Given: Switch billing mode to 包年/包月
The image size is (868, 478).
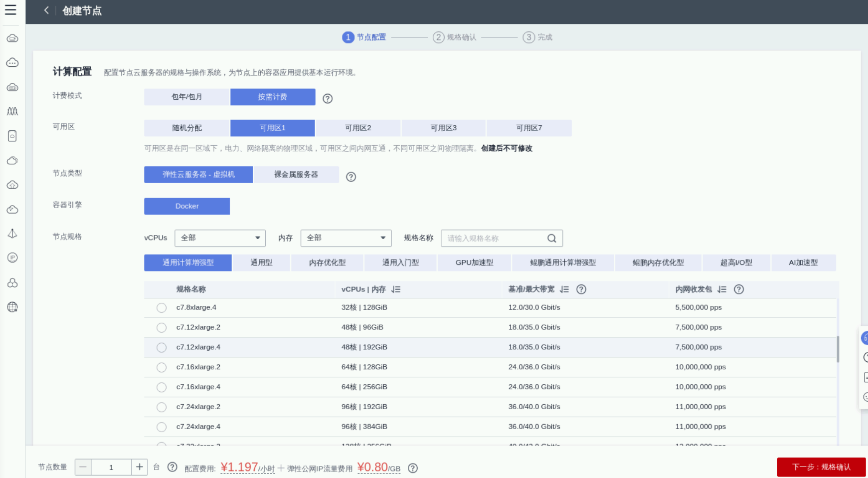Looking at the screenshot, I should pyautogui.click(x=186, y=97).
